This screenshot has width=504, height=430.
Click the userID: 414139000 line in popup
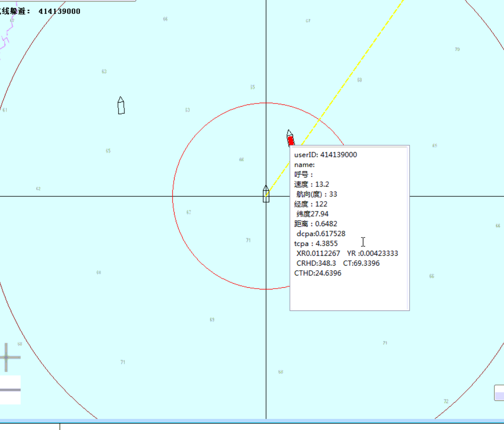click(325, 155)
